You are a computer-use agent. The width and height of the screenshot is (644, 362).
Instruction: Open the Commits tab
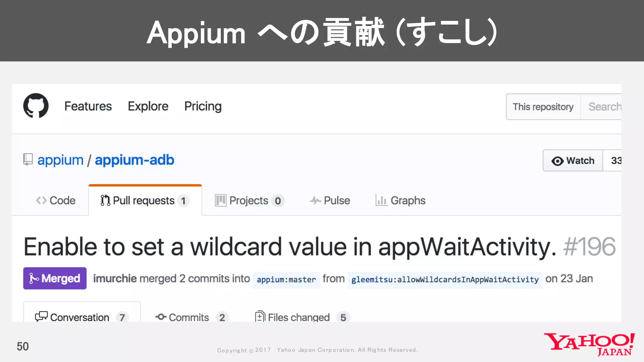pyautogui.click(x=192, y=317)
